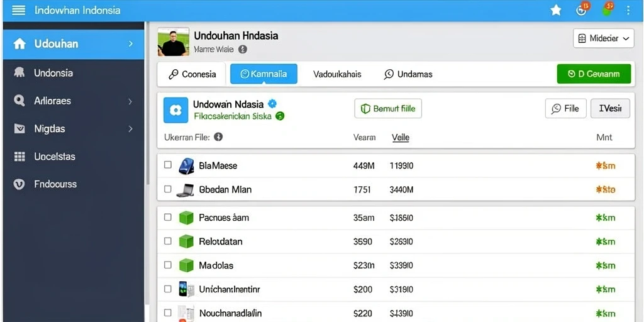
Task: Click the star favorites icon
Action: click(x=556, y=10)
